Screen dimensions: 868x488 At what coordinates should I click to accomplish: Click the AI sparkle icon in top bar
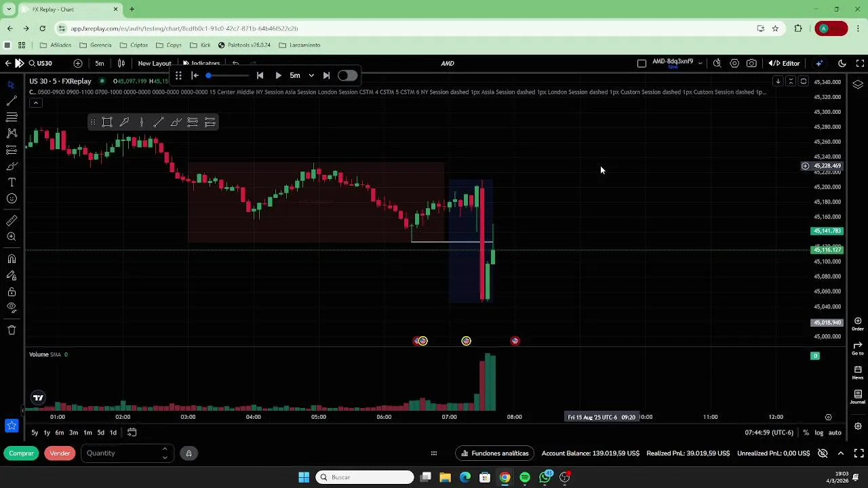coord(819,63)
